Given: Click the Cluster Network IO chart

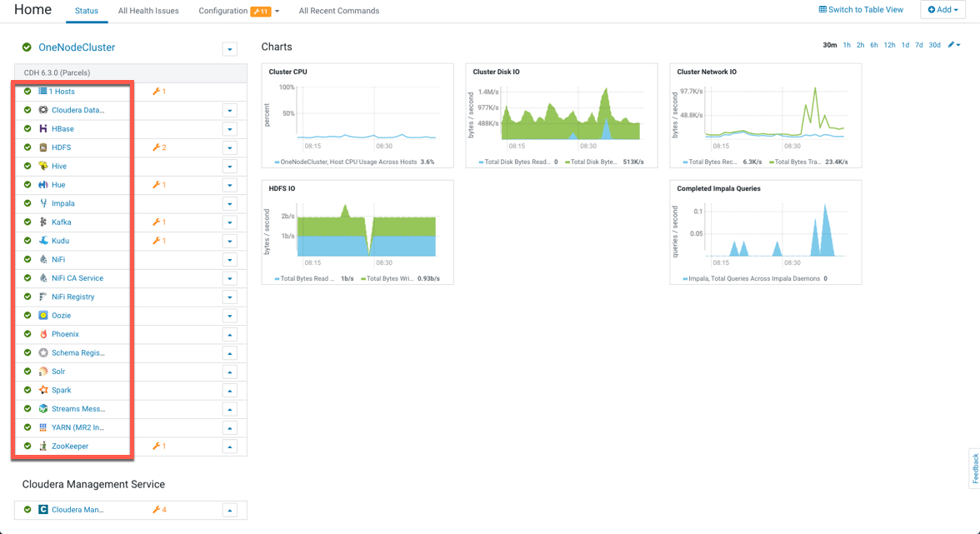Looking at the screenshot, I should tap(766, 116).
